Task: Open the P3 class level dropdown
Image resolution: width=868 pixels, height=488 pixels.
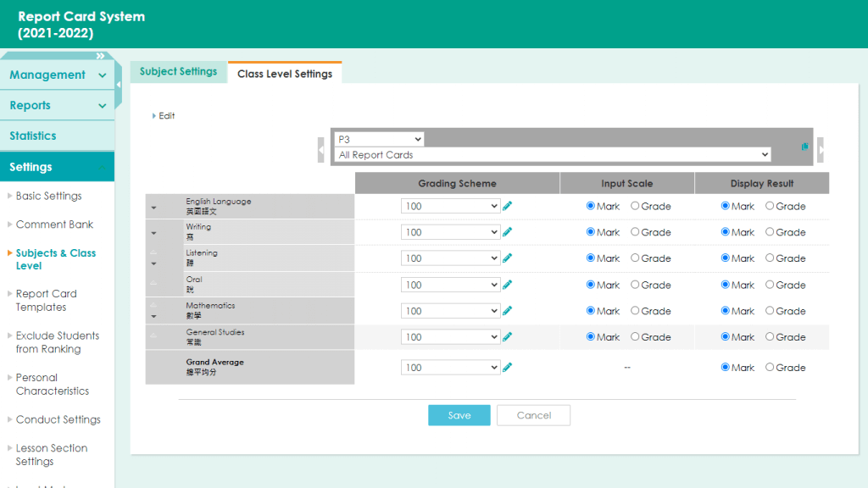Action: 379,139
